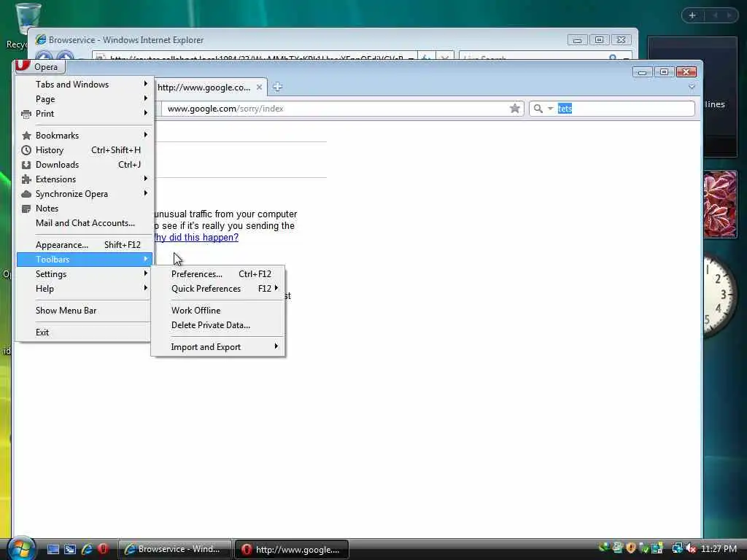
Task: Click the taskbar clock 11:27 PM
Action: coord(719,548)
